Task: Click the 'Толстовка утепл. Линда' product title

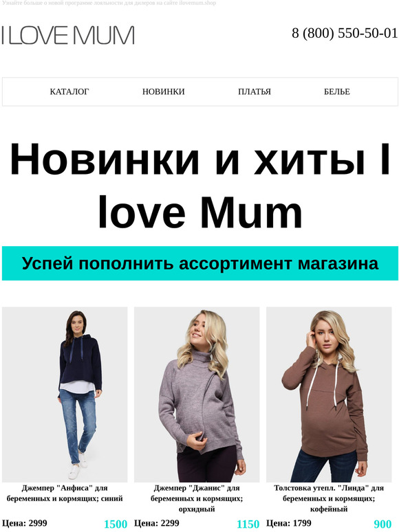Action: click(329, 498)
